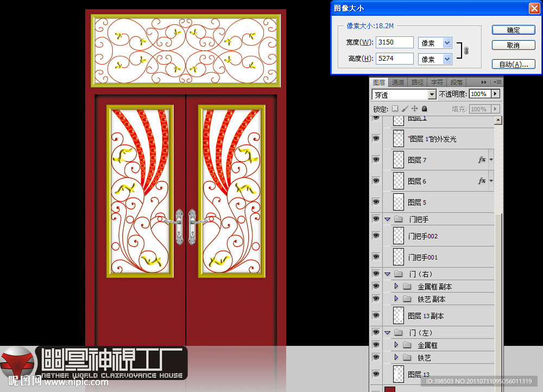Hide layer 图层 13 with eye icon
The width and height of the screenshot is (543, 392).
[376, 374]
